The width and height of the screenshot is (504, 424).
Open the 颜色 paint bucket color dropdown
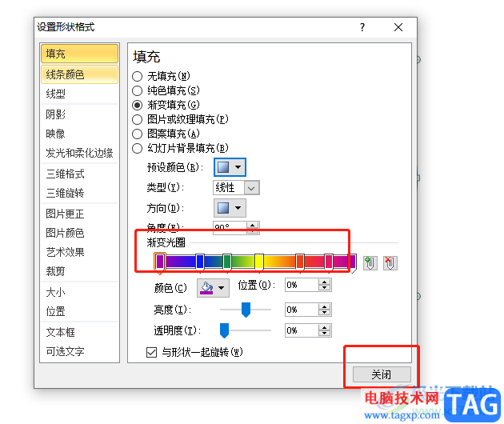tap(213, 288)
